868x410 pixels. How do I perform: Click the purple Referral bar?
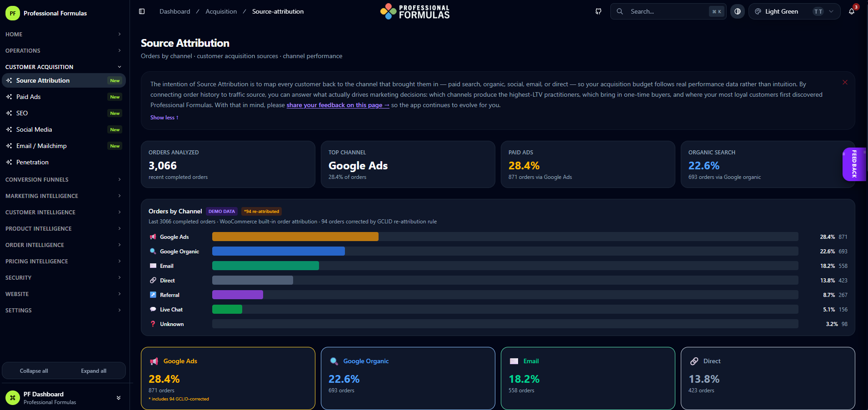tap(238, 295)
